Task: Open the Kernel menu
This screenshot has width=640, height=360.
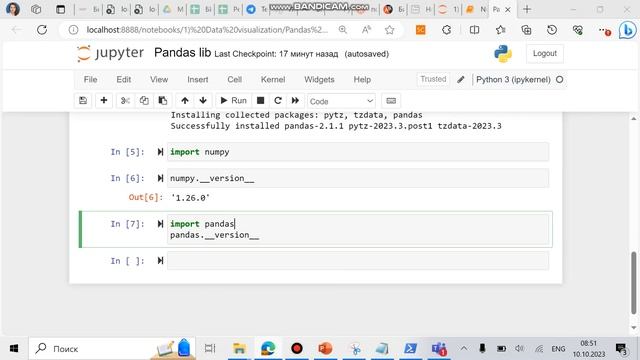Action: click(273, 80)
